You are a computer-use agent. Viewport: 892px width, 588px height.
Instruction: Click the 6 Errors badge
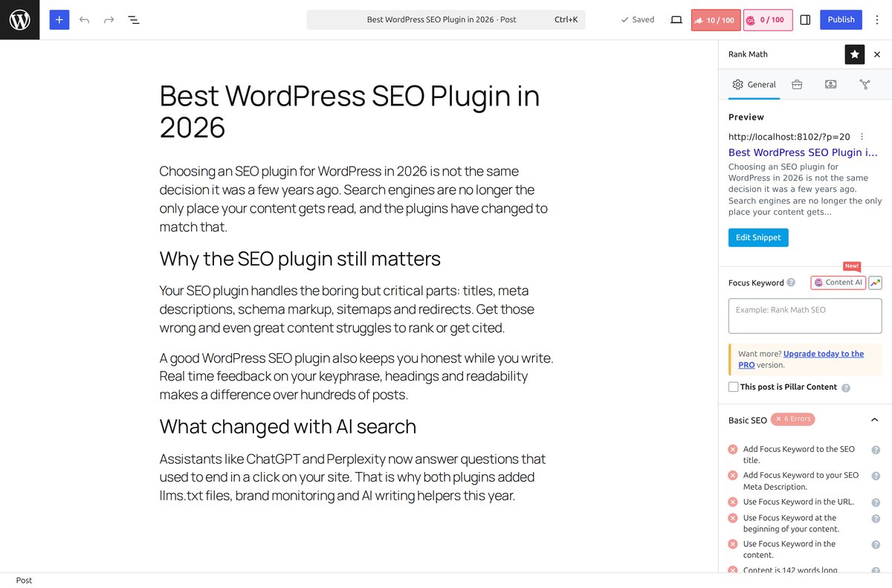793,419
